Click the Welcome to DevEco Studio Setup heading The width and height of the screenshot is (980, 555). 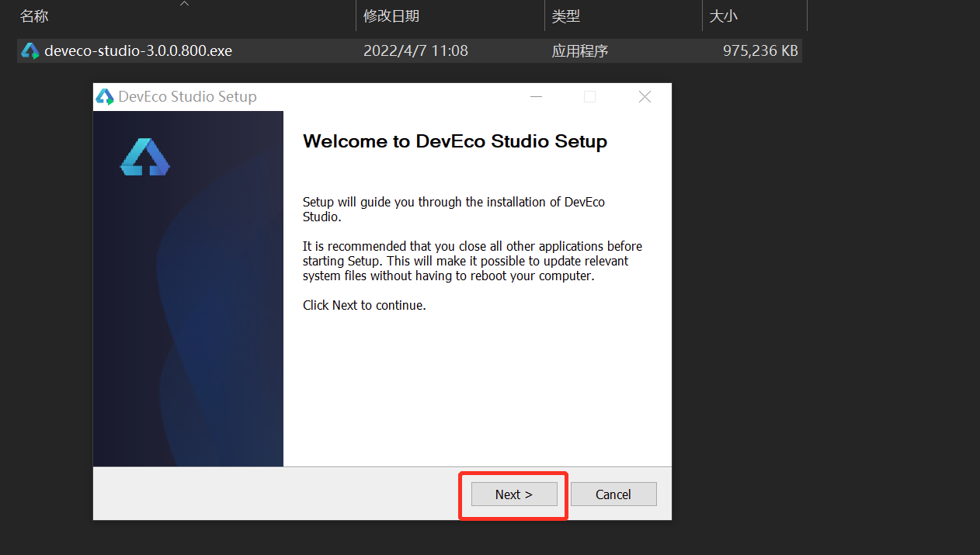(x=455, y=141)
